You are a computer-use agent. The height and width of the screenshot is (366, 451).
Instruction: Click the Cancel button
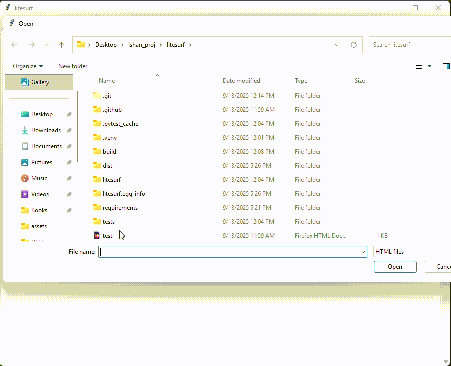point(438,267)
